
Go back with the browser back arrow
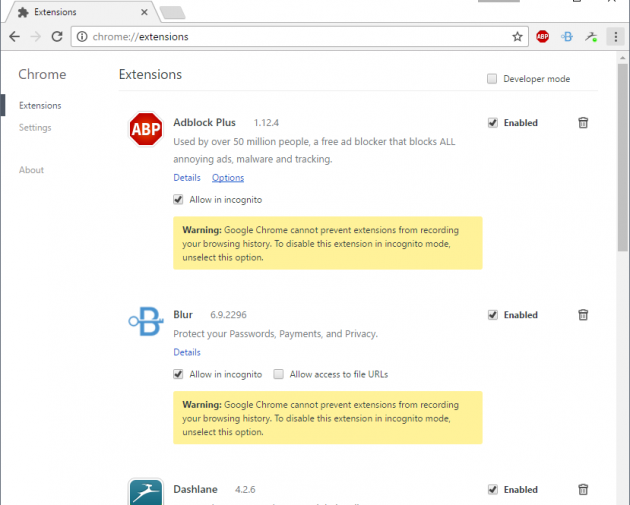14,37
